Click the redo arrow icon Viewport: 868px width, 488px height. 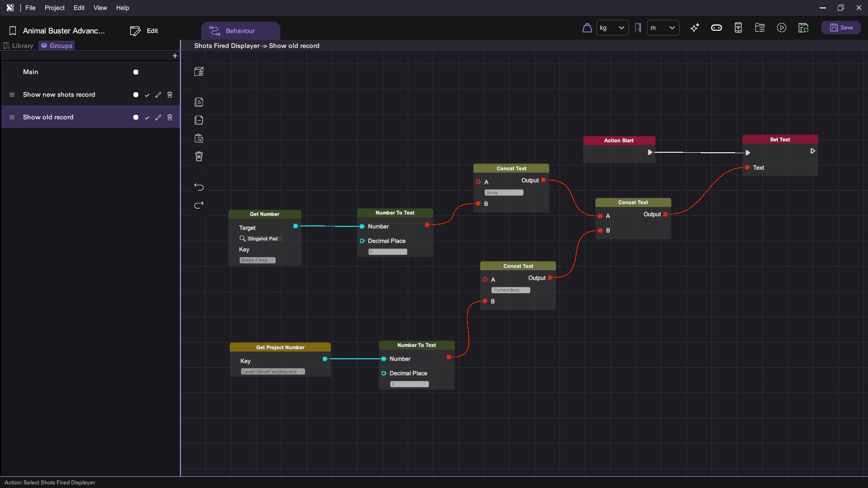pyautogui.click(x=199, y=205)
